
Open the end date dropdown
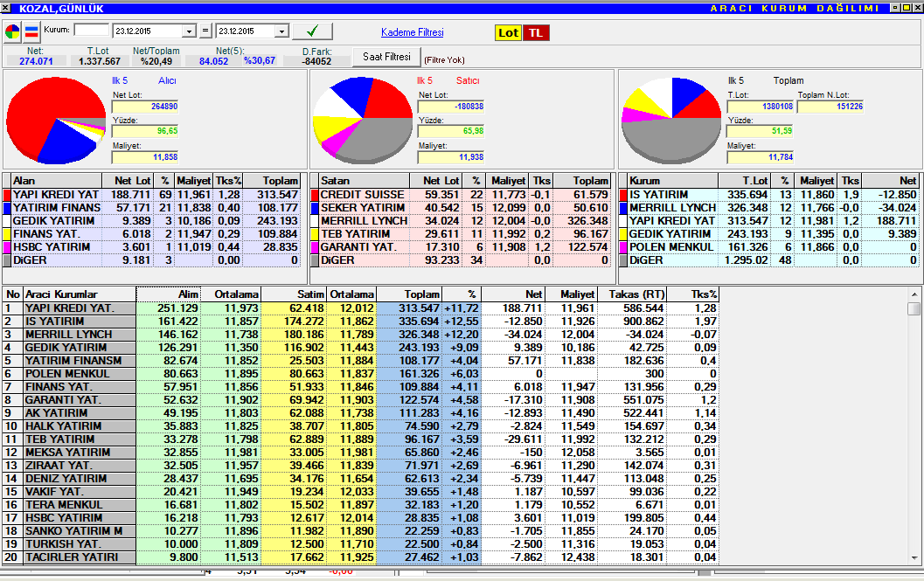click(281, 31)
